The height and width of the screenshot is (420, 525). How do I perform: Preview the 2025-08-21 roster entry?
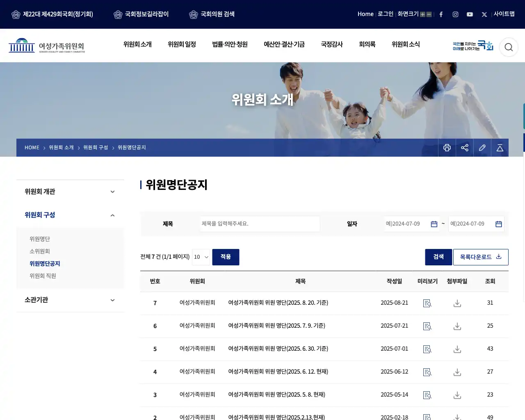pyautogui.click(x=427, y=303)
